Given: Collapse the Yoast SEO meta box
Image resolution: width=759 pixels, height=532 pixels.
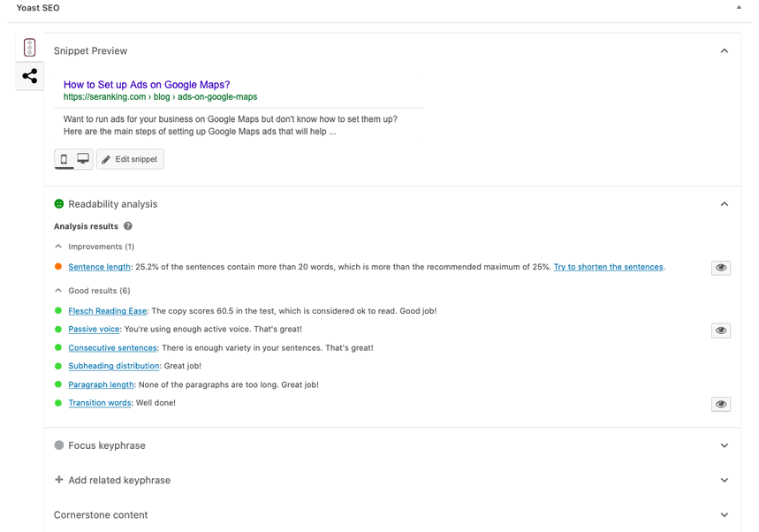Looking at the screenshot, I should (739, 7).
